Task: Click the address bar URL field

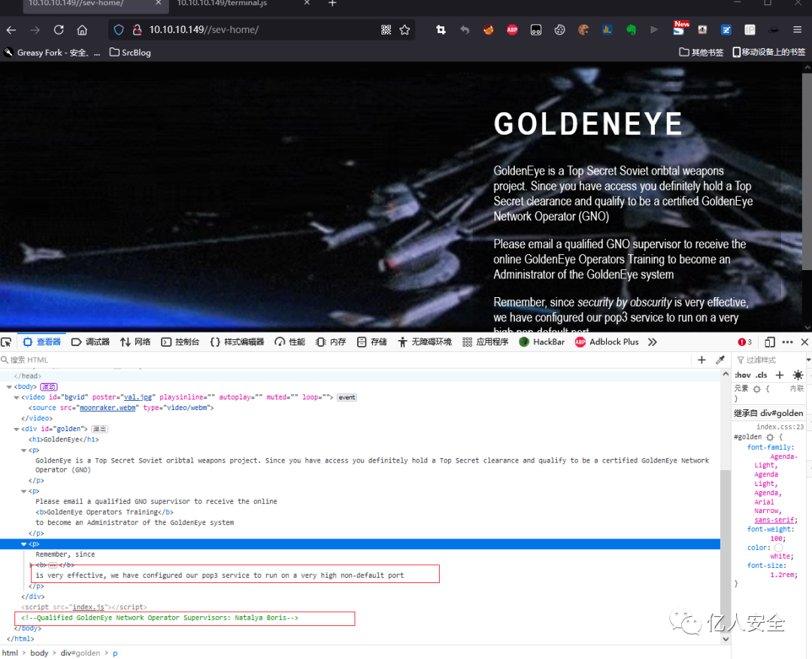Action: point(260,30)
